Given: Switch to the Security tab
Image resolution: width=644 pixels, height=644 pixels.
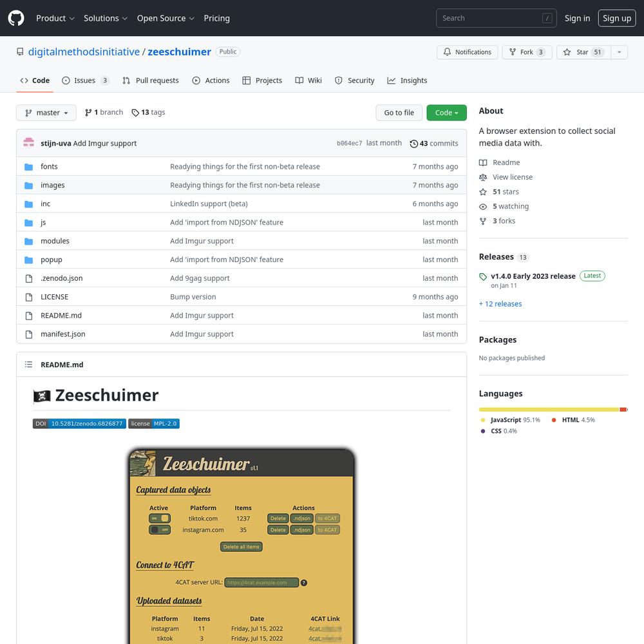Looking at the screenshot, I should pyautogui.click(x=354, y=80).
